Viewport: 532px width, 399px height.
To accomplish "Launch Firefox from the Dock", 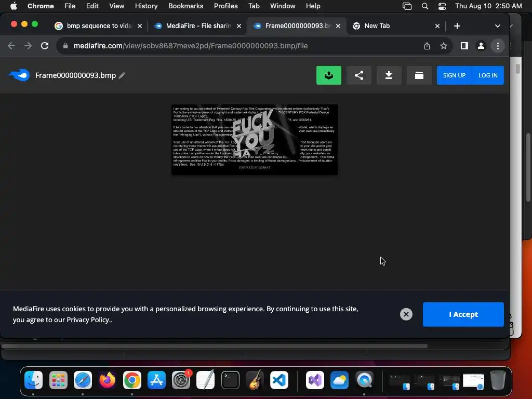I will [107, 380].
